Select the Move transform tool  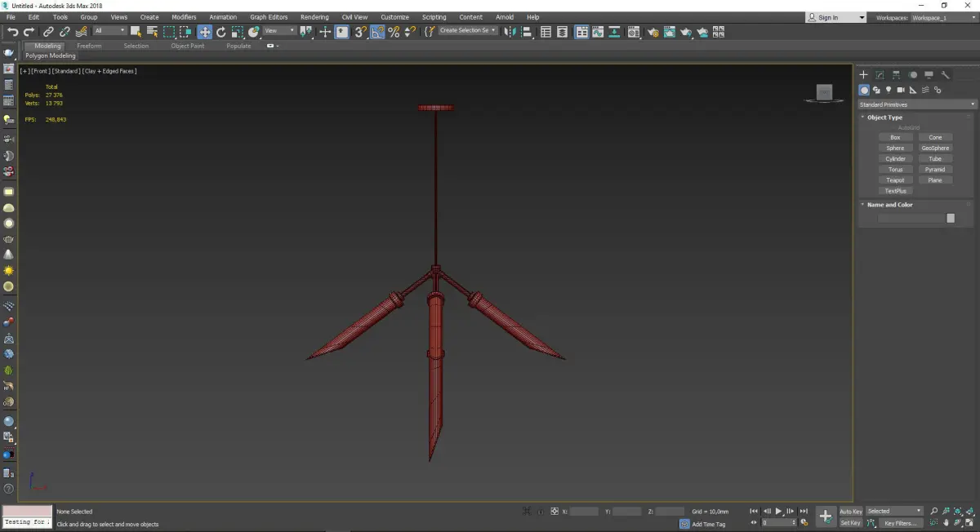click(x=204, y=32)
